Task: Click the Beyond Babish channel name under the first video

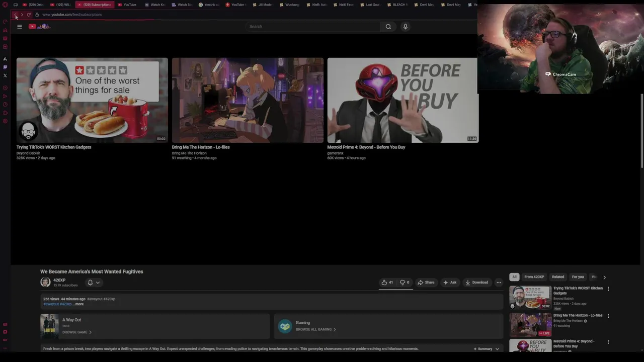Action: tap(28, 153)
